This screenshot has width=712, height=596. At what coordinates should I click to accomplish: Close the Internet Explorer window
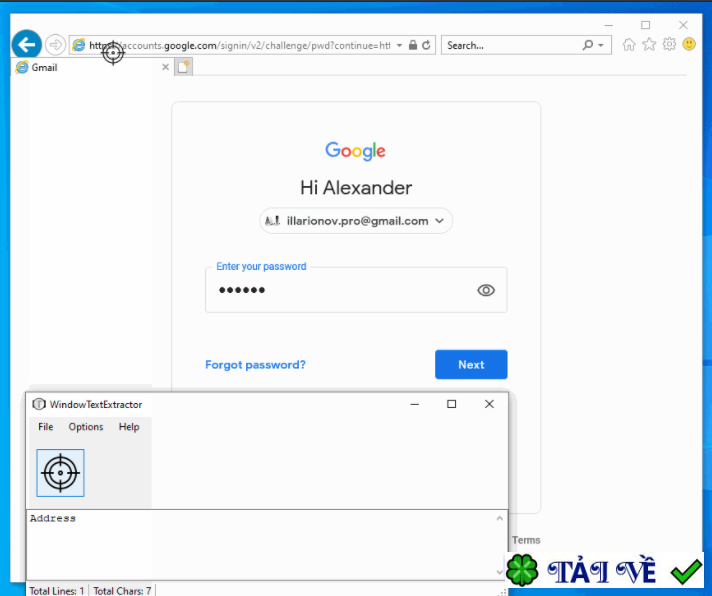pyautogui.click(x=683, y=25)
